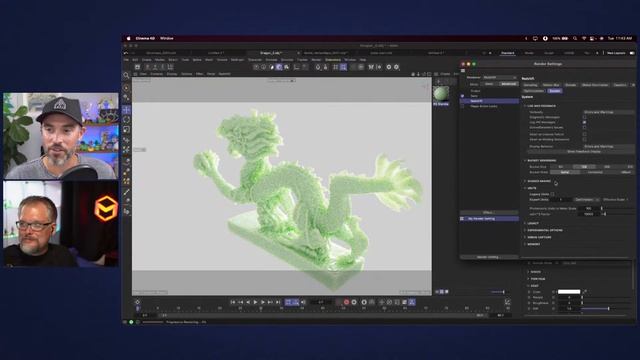Enable the Diagnostic Messages checkbox
This screenshot has width=640, height=360.
(584, 117)
